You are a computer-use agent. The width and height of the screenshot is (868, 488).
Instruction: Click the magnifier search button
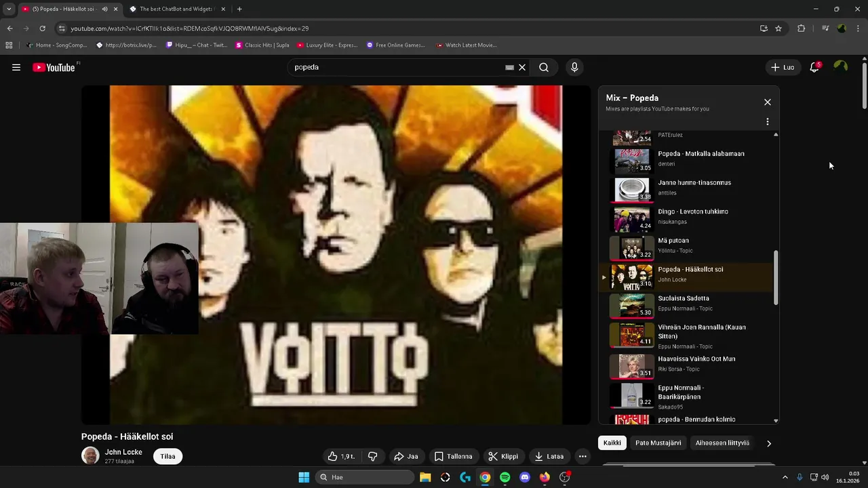[x=544, y=67]
